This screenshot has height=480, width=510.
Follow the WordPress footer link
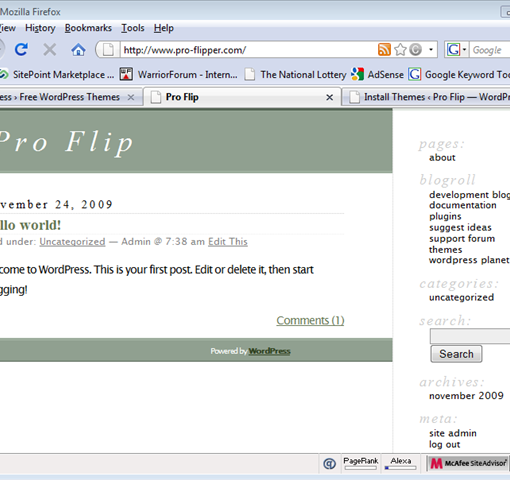[x=269, y=351]
